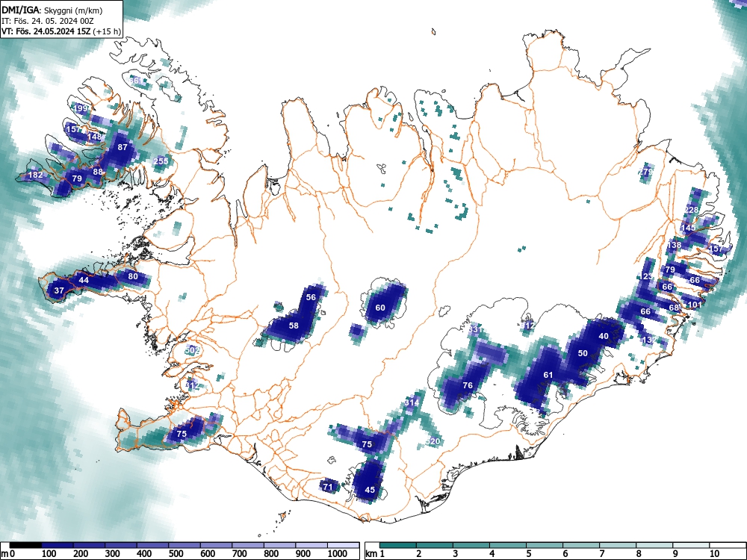
Task: Click the '71' label near the south coast
Action: click(327, 487)
